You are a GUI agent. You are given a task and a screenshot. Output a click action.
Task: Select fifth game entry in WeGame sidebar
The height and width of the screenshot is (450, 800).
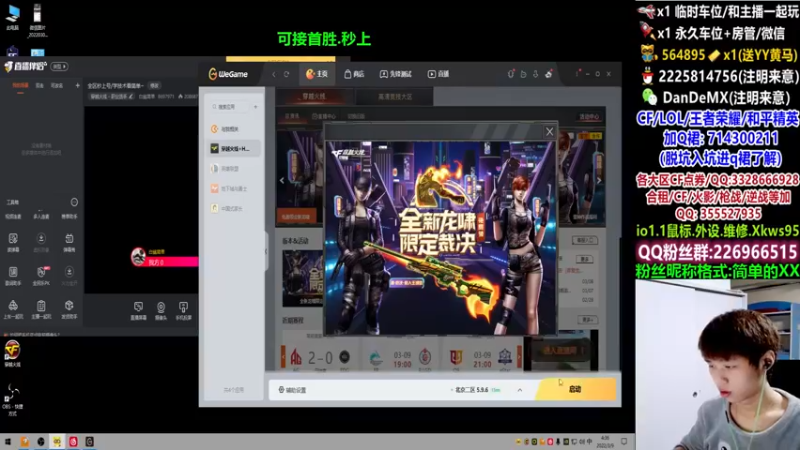(234, 208)
